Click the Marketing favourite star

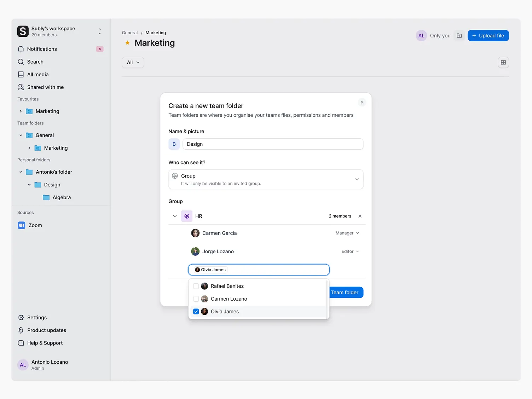pyautogui.click(x=127, y=42)
